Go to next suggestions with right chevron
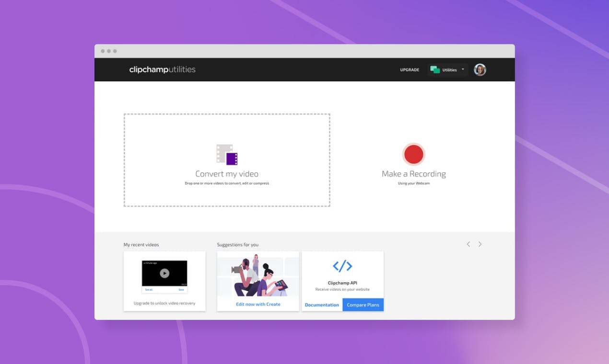 (480, 244)
